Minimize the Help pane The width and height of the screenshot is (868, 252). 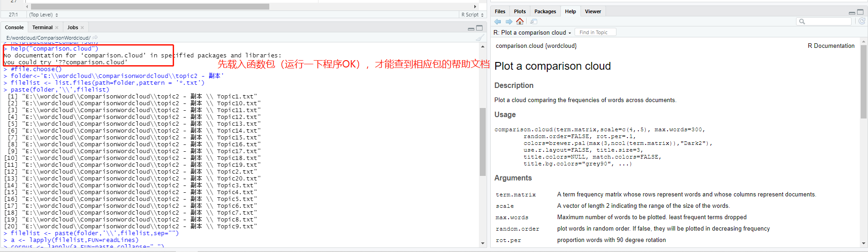click(852, 12)
